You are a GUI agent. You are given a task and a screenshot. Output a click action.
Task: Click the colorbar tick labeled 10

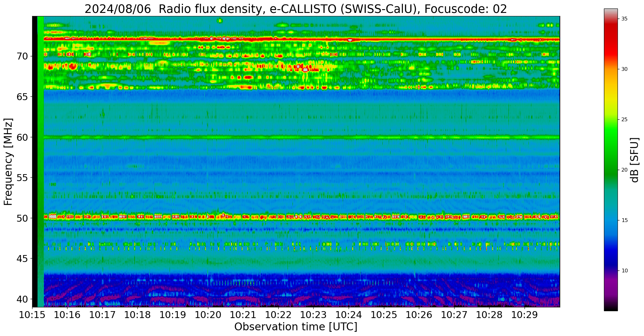(624, 271)
